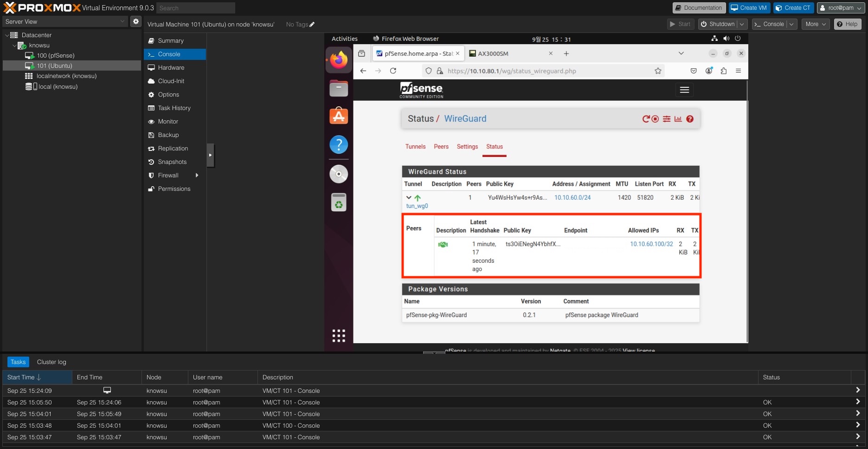The width and height of the screenshot is (868, 449).
Task: Open Proxmox Documentation button
Action: point(699,8)
